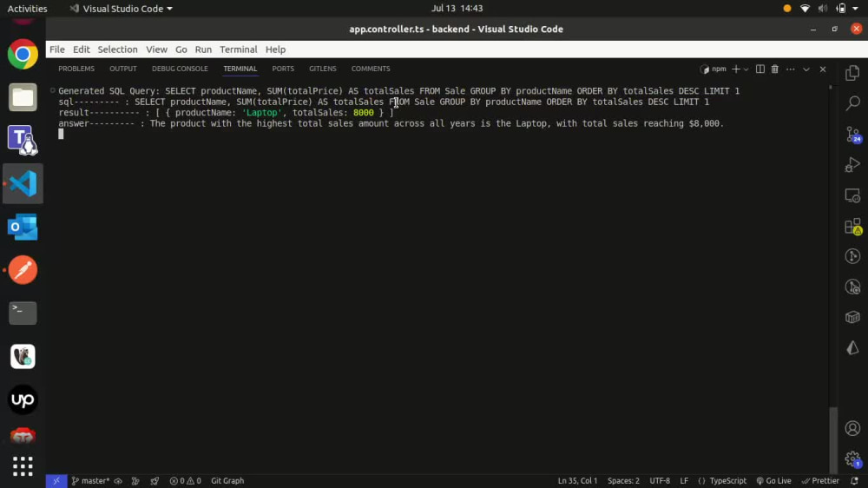Open the Manage settings gear icon

click(853, 459)
